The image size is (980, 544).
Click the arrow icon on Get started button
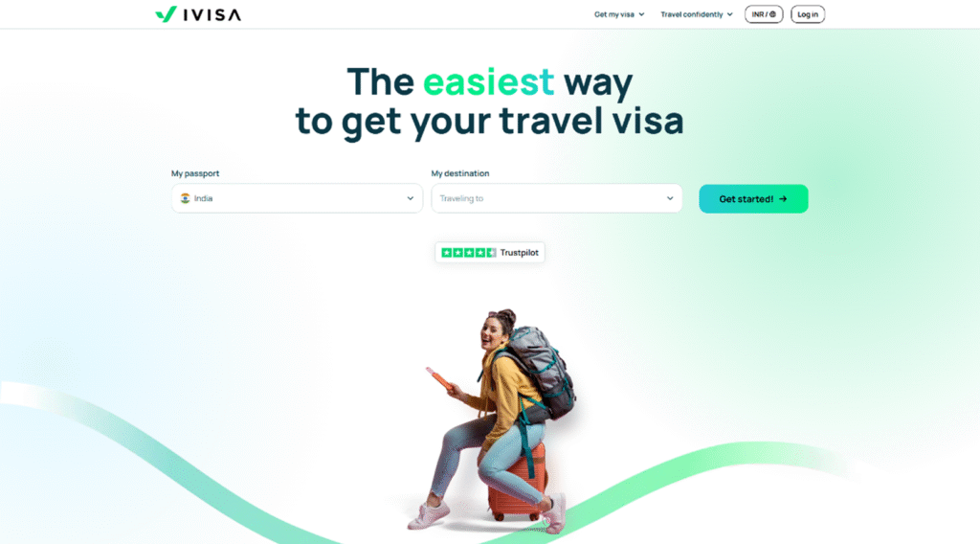[783, 199]
